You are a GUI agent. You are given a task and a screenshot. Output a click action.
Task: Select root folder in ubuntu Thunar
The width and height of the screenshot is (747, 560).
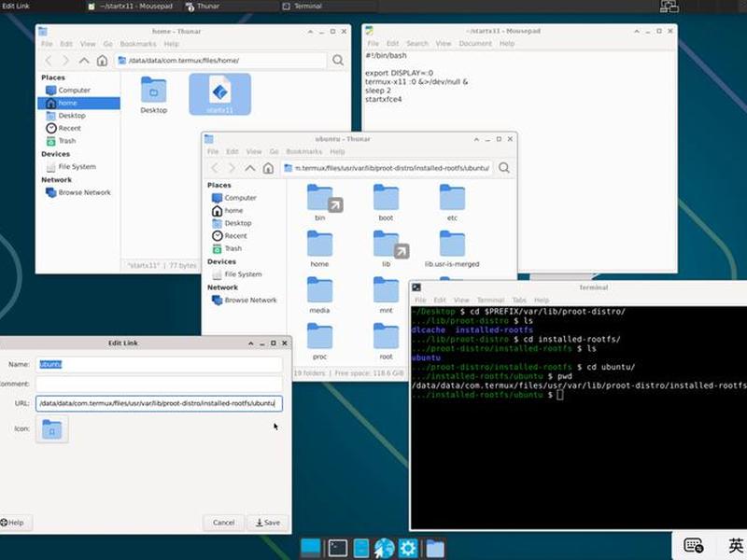click(x=386, y=341)
